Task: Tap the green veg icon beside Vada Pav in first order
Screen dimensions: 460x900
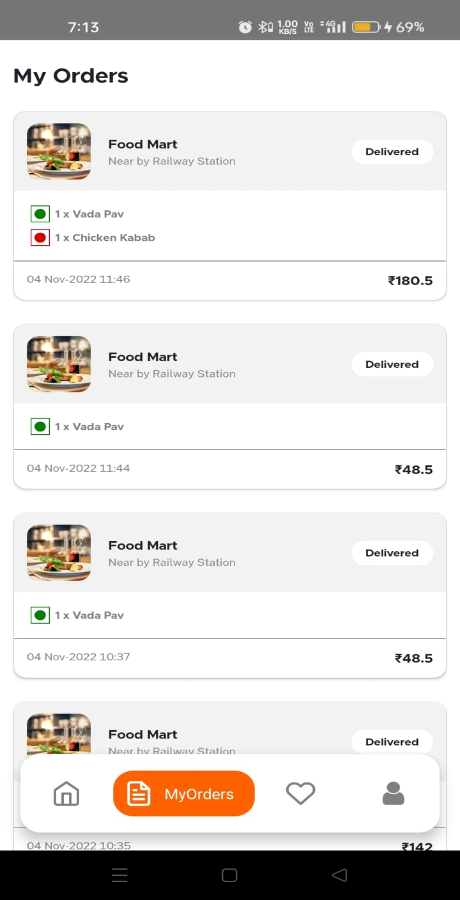Action: tap(40, 214)
